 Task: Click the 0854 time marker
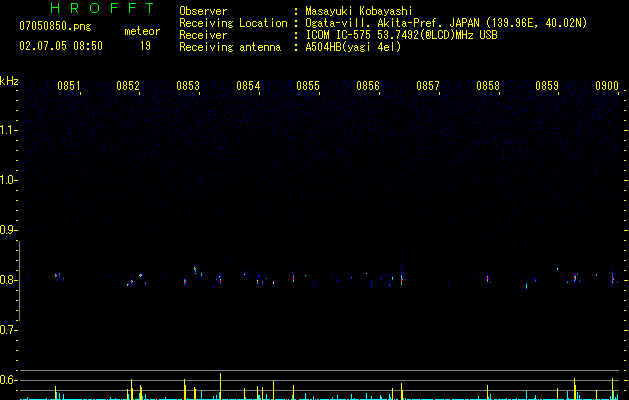click(x=248, y=85)
